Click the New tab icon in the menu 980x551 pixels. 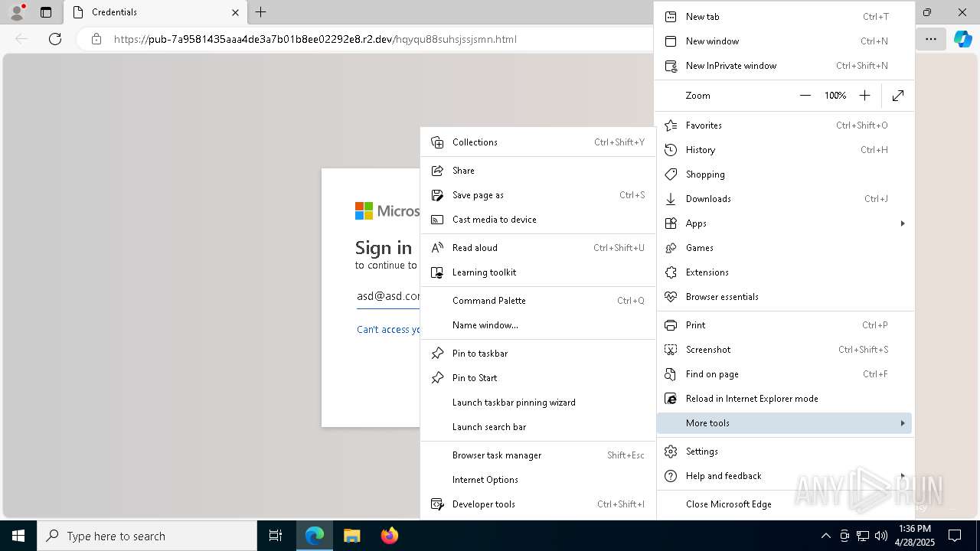671,17
